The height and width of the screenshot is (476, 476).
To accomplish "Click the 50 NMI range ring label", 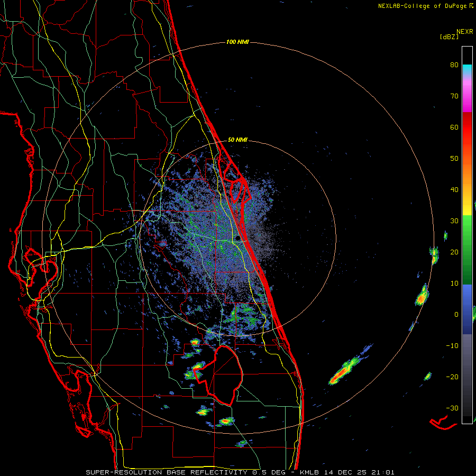I will click(x=237, y=140).
